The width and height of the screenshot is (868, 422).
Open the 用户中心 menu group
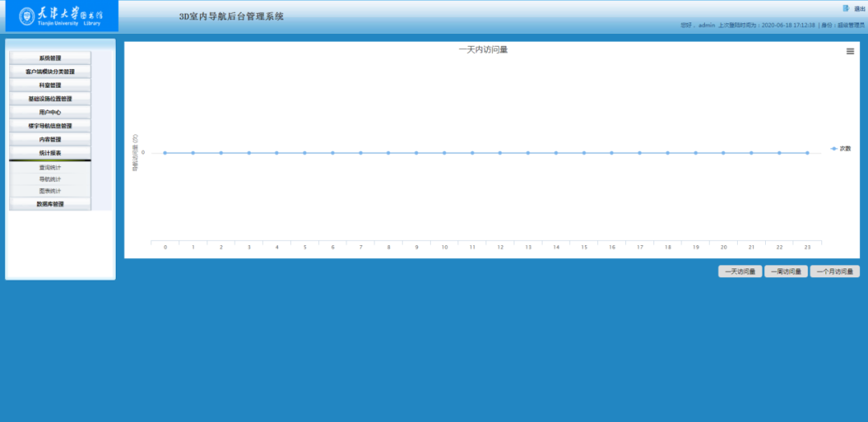(50, 113)
